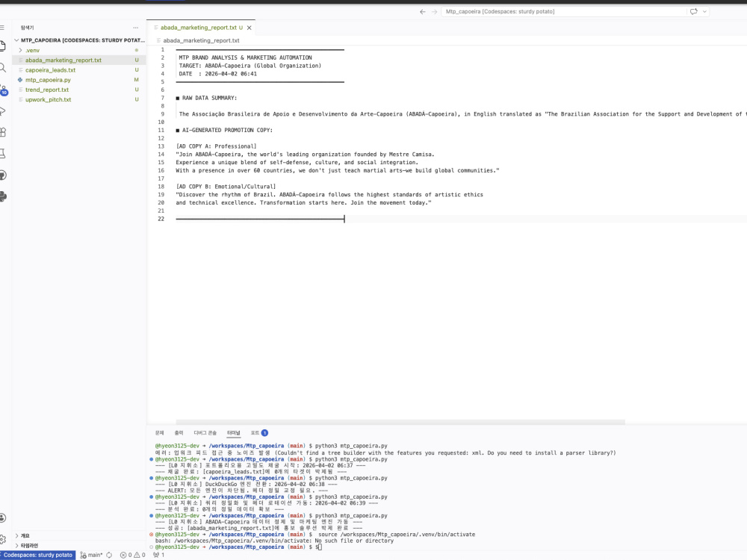Collapse the MTP_CAPOEIRA root folder
The image size is (747, 560).
(x=16, y=40)
